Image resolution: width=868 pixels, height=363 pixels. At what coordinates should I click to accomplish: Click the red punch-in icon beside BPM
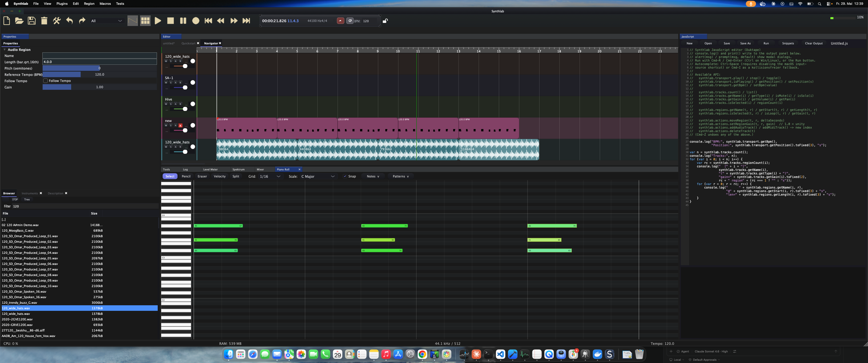[x=340, y=21]
